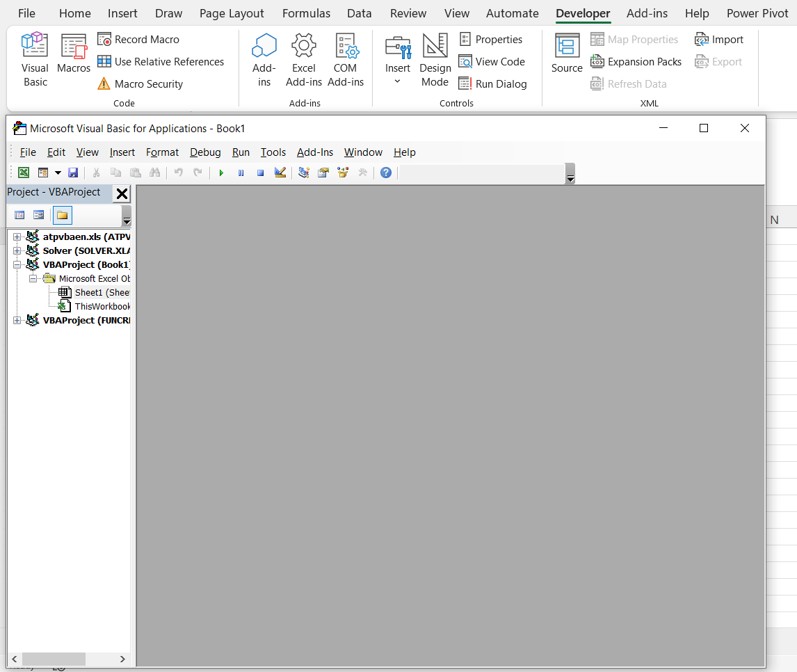This screenshot has width=797, height=672.
Task: Run the macro with Run Sub/UserForm
Action: coord(221,173)
